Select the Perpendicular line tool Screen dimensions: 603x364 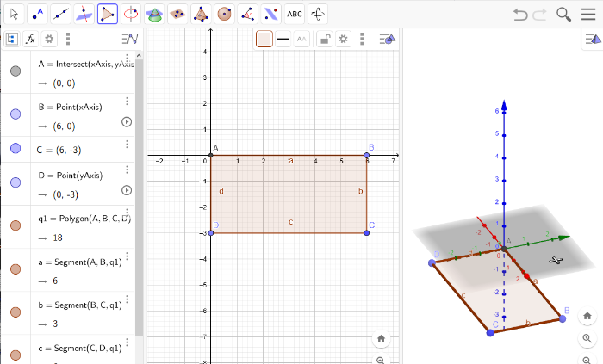pos(84,15)
